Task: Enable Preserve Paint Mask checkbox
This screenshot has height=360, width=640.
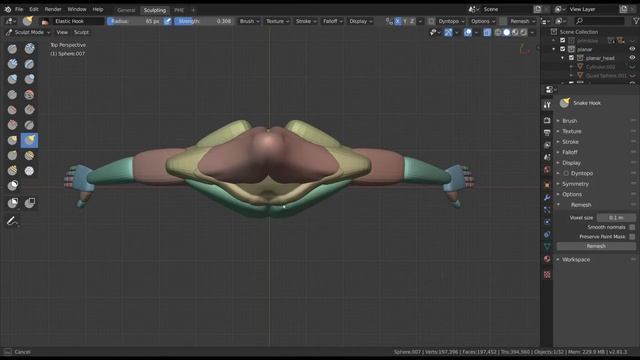Action: tap(632, 237)
